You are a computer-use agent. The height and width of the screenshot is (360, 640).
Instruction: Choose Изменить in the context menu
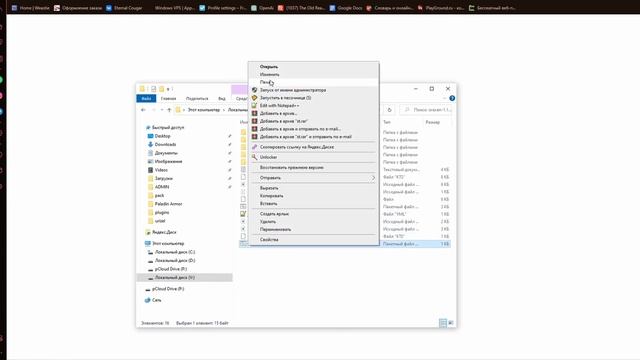(313, 75)
